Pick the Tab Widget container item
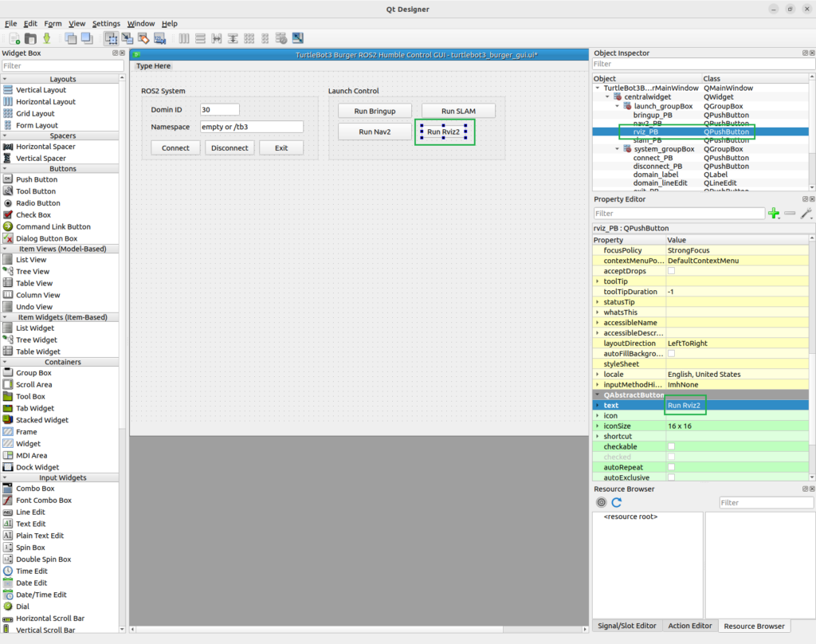Screen dimensions: 816x644 coord(35,408)
